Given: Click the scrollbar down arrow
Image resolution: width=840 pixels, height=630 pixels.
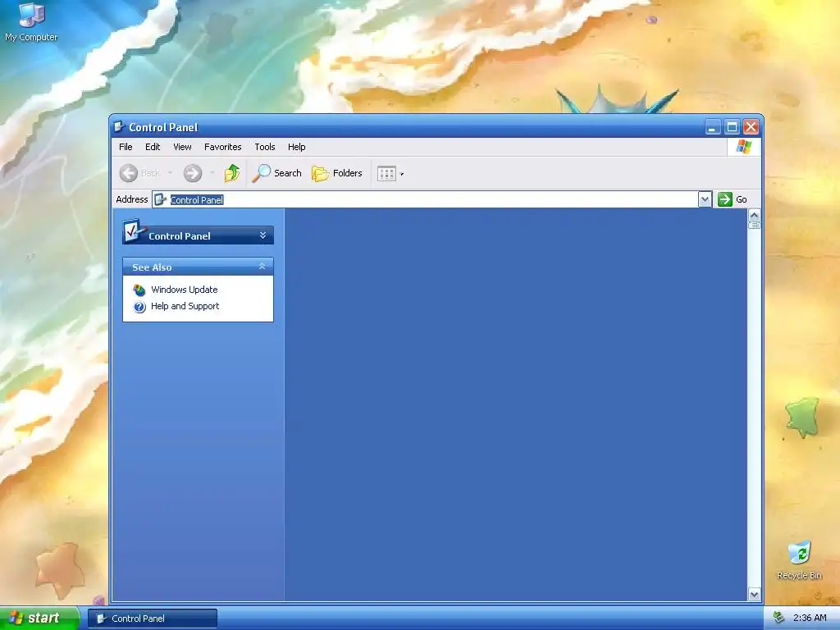Looking at the screenshot, I should 755,594.
